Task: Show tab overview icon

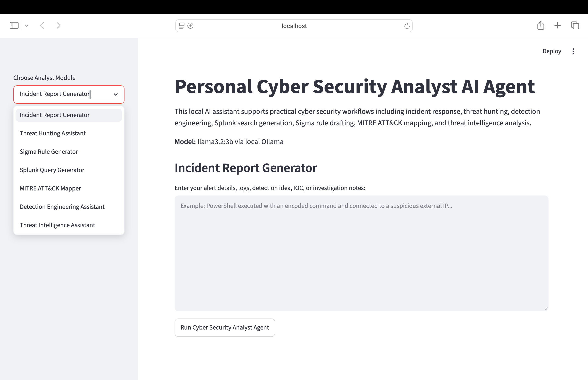Action: tap(575, 25)
